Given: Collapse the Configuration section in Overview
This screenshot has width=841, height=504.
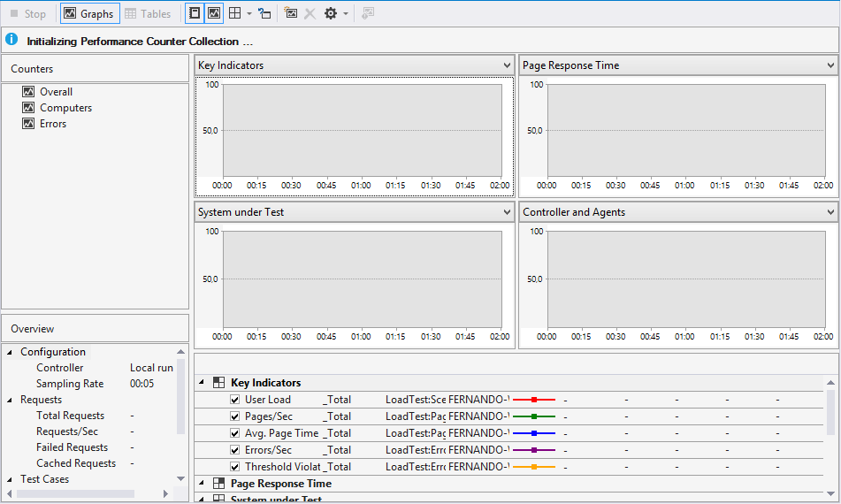Looking at the screenshot, I should coord(10,352).
